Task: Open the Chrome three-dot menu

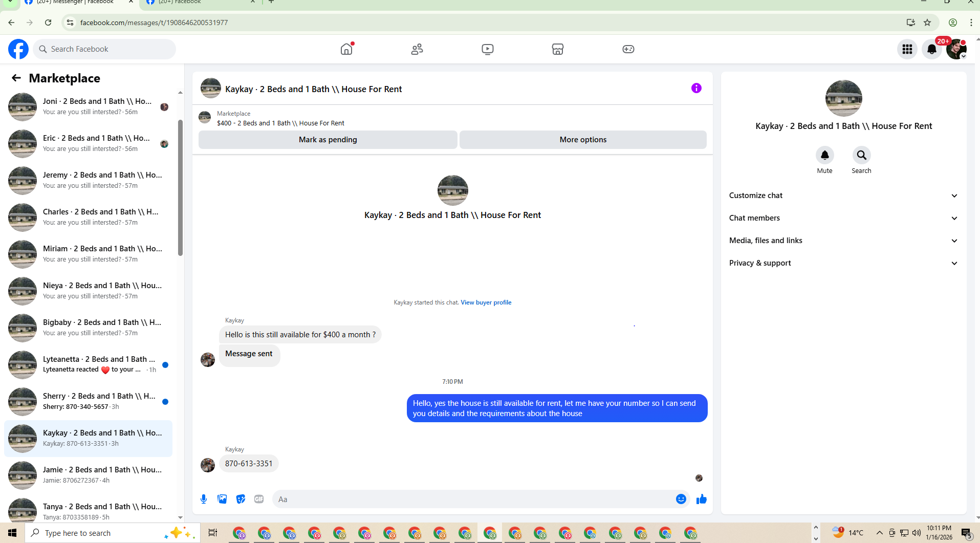Action: [971, 23]
